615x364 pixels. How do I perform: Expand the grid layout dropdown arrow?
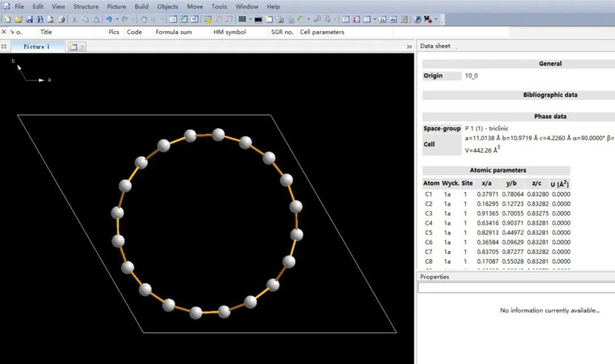pyautogui.click(x=250, y=19)
